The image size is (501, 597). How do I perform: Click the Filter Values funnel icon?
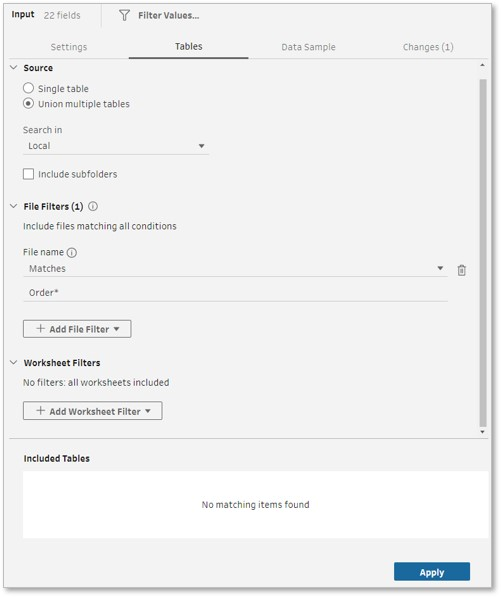click(124, 15)
